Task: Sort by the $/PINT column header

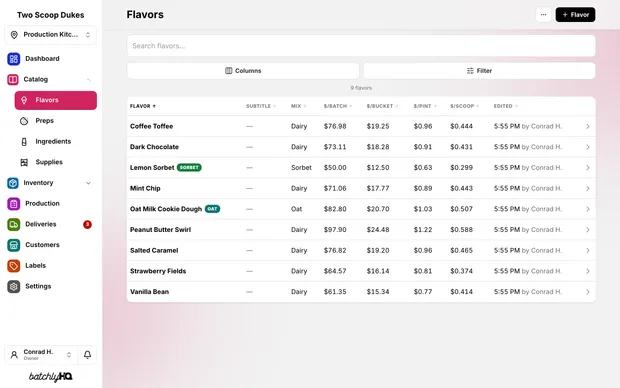Action: pyautogui.click(x=425, y=106)
